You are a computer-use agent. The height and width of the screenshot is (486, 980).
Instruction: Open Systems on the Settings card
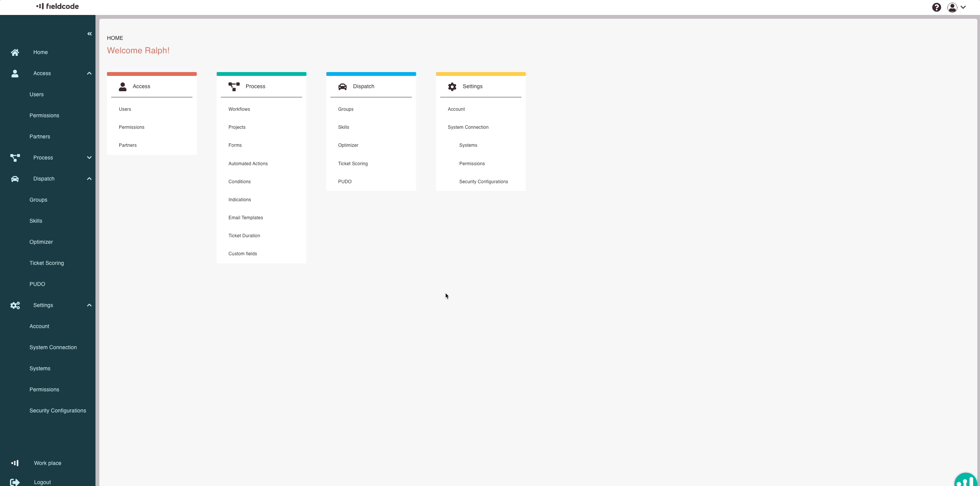point(468,145)
